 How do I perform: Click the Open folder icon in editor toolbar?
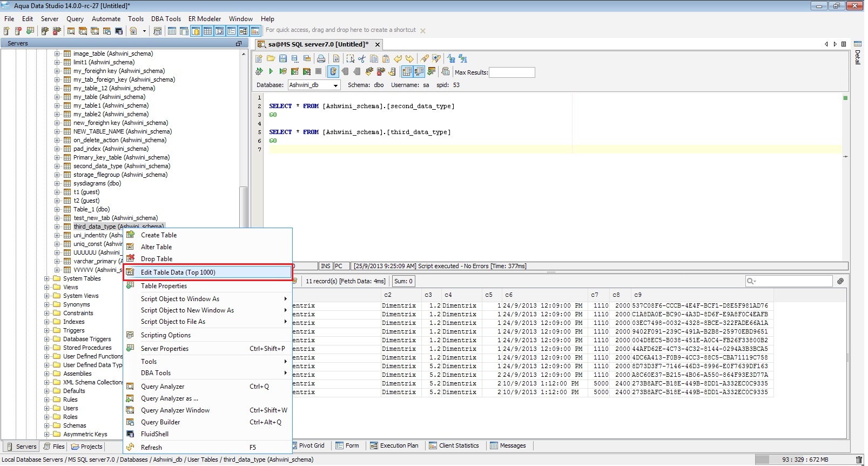tap(271, 59)
